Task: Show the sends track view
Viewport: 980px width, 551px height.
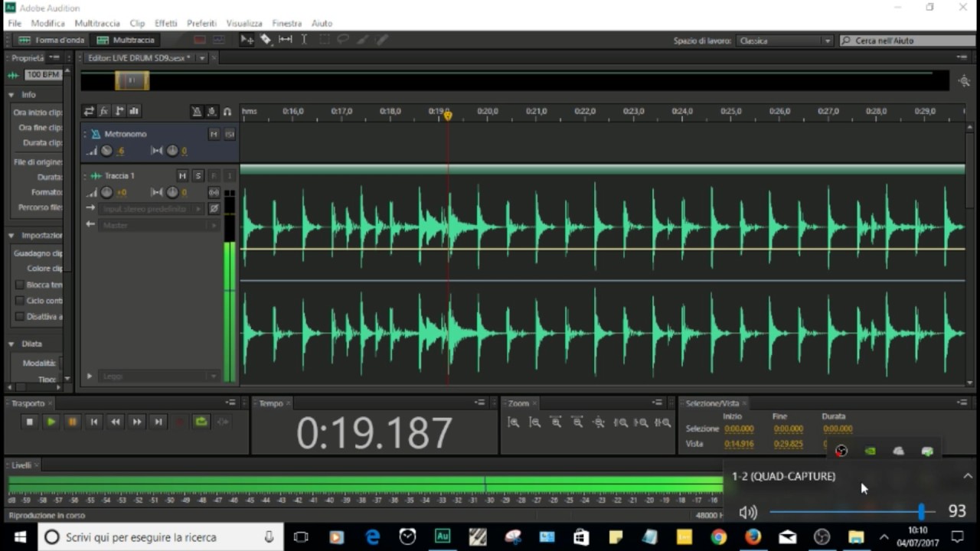Action: point(119,112)
